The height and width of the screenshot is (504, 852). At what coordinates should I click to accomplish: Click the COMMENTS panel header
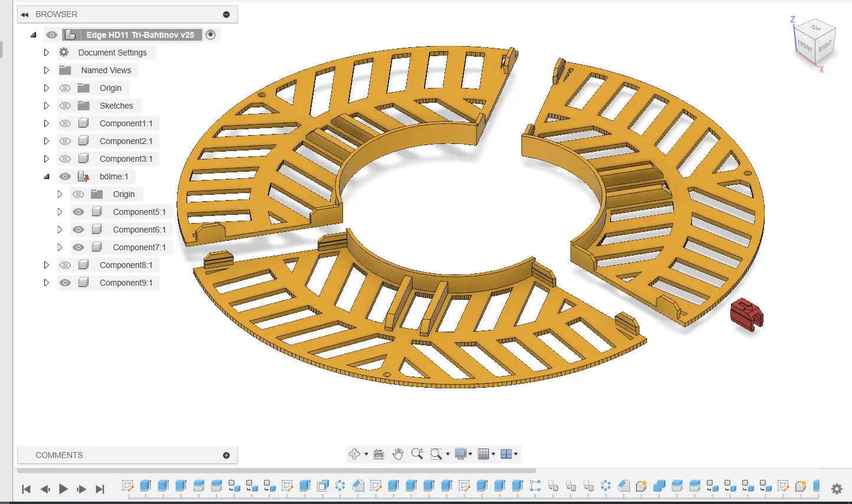click(x=128, y=455)
